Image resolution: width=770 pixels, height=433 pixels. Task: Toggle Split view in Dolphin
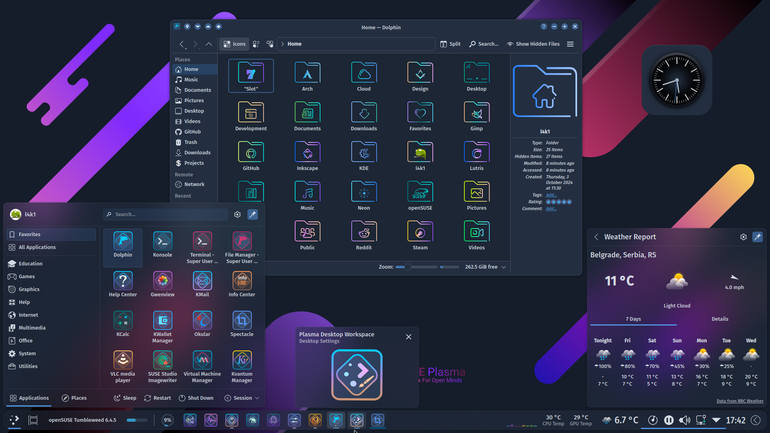click(x=450, y=44)
